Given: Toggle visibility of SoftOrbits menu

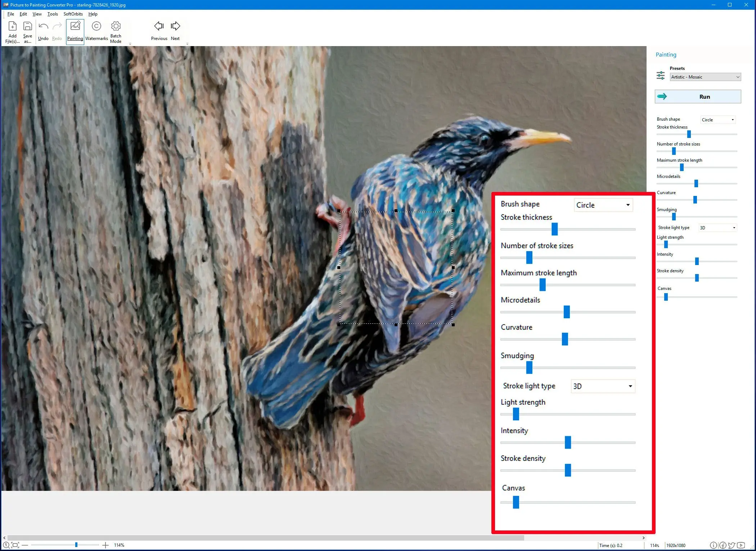Looking at the screenshot, I should point(71,14).
